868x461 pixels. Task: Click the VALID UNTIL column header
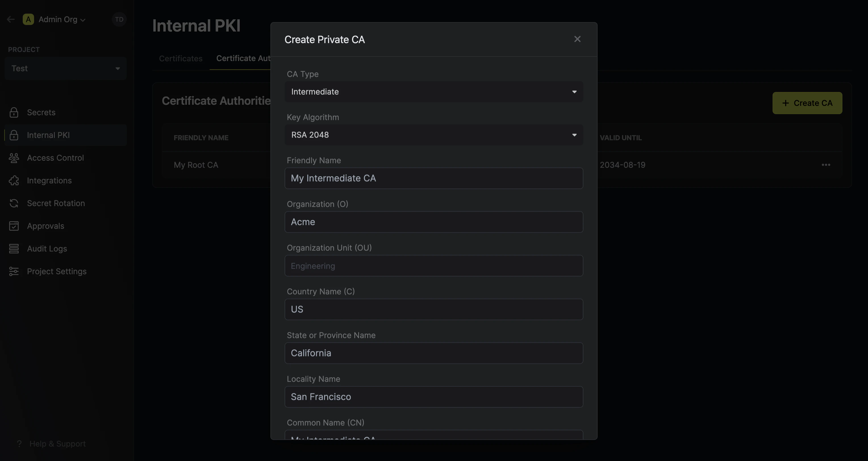click(620, 138)
